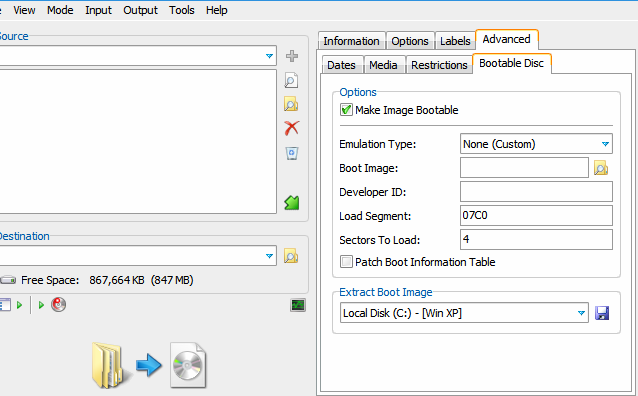Clear source list with recycle bin icon
638x396 pixels.
[x=292, y=153]
